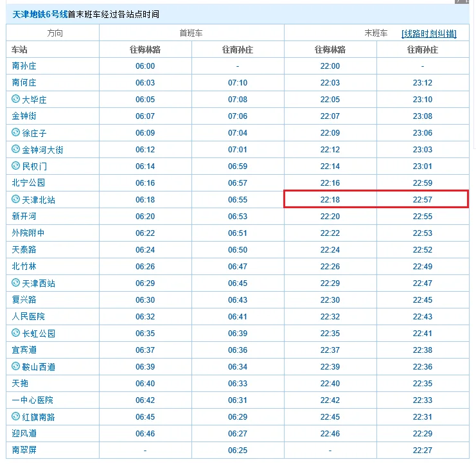Select station name 天拖
476x464 pixels.
coord(20,383)
